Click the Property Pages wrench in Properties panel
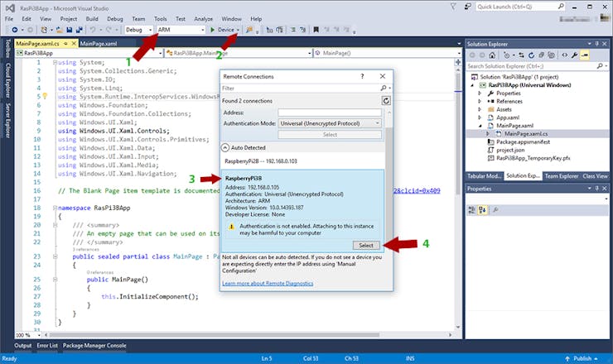This screenshot has height=364, width=613. coord(495,210)
